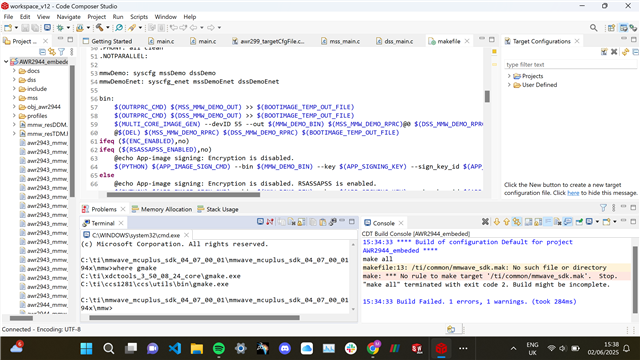
Task: Switch to the dss_main.c tab
Action: pyautogui.click(x=395, y=41)
